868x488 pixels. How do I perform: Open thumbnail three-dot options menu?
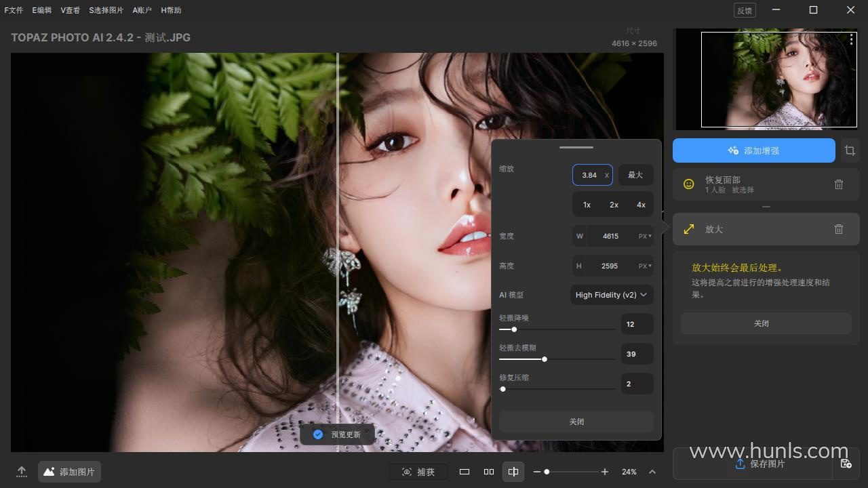[x=851, y=40]
